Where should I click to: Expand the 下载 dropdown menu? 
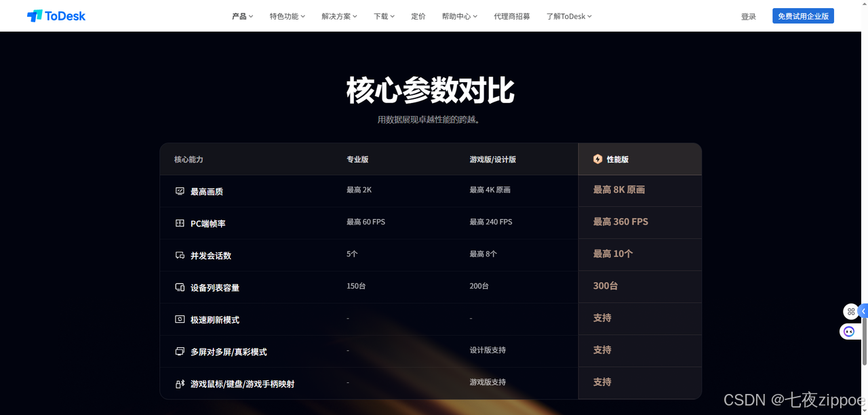tap(384, 16)
